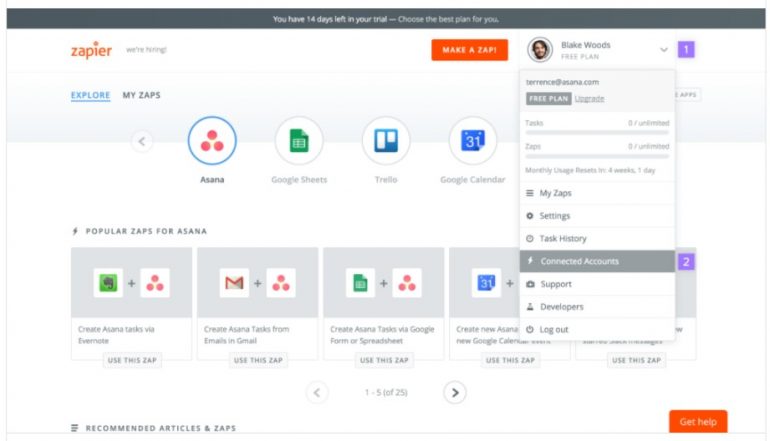Select the Google Calendar app icon

point(473,140)
